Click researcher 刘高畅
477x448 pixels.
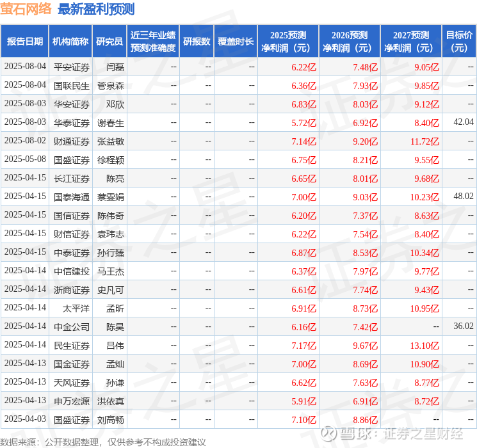tap(110, 420)
